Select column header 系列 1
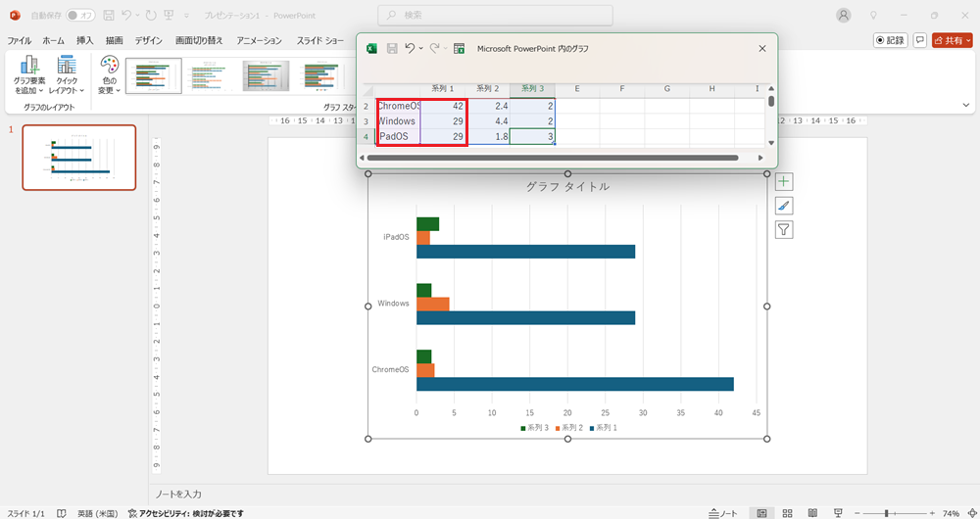The width and height of the screenshot is (980, 519). [x=443, y=89]
